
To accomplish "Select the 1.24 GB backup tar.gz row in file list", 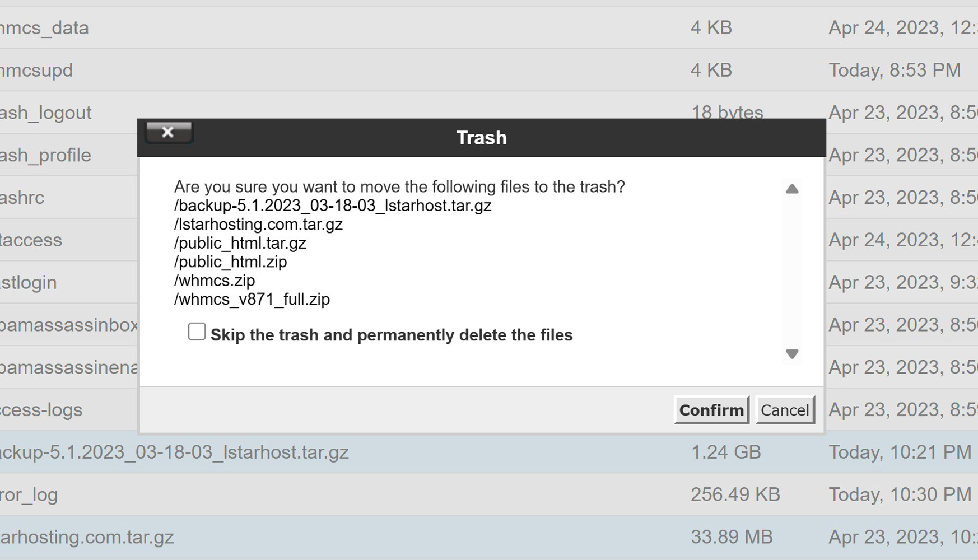I will point(174,452).
